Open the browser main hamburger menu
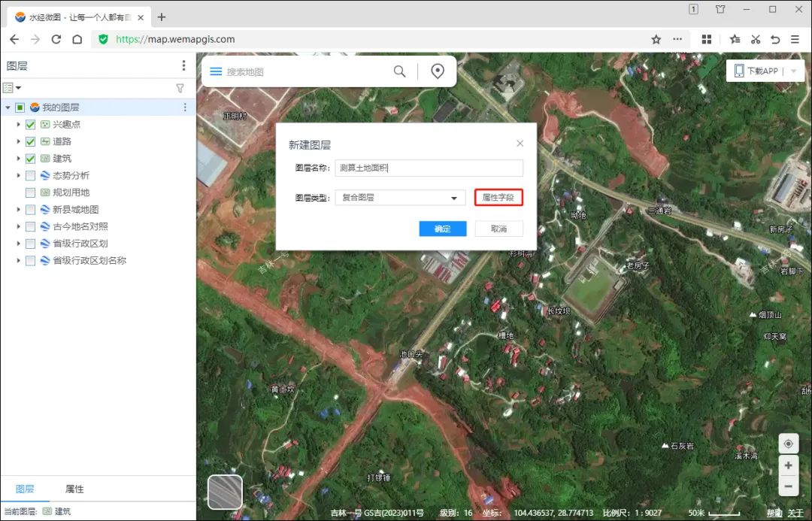Screen dimensions: 812x521 [x=795, y=39]
